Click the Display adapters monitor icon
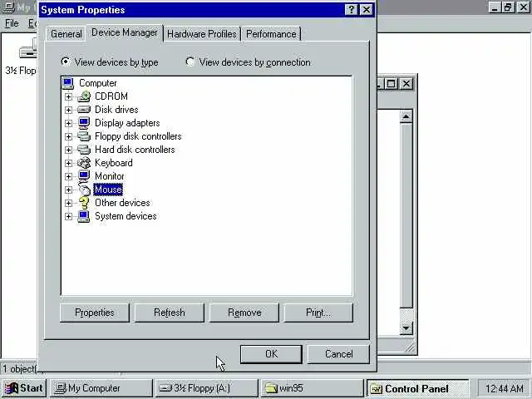The width and height of the screenshot is (532, 399). pos(84,123)
